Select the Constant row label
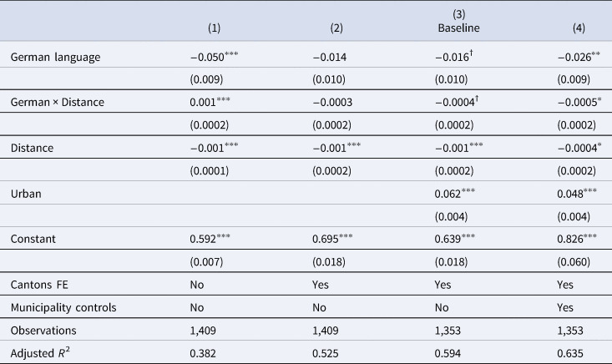This screenshot has height=364, width=612. coord(33,239)
